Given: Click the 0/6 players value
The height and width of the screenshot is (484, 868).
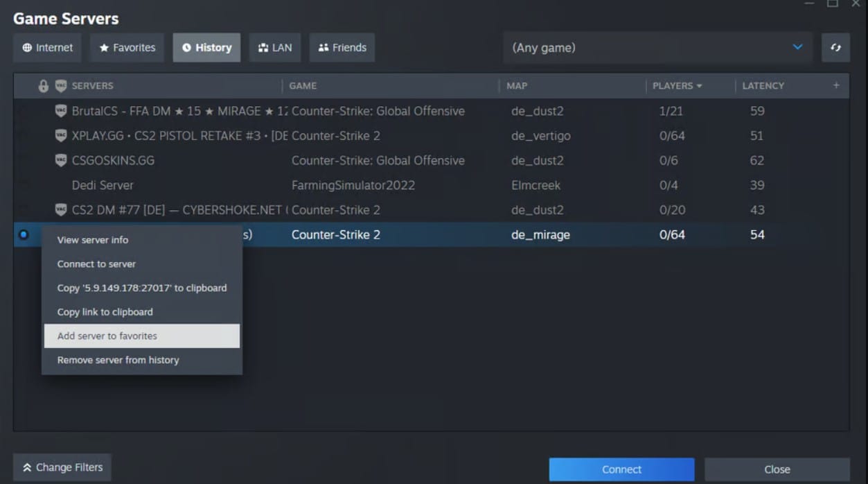Looking at the screenshot, I should pyautogui.click(x=668, y=160).
